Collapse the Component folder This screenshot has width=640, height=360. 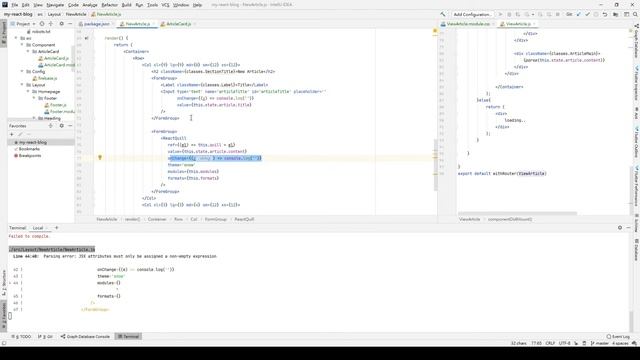(22, 45)
